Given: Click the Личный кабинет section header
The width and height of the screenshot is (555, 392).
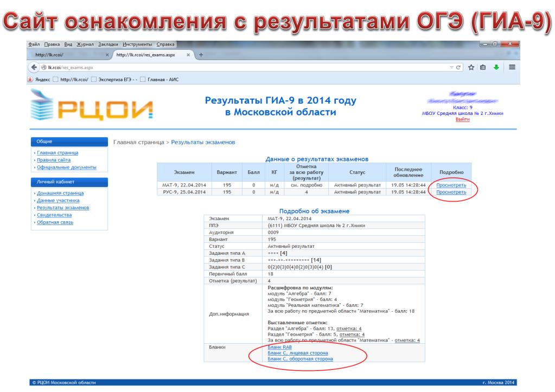Looking at the screenshot, I should pyautogui.click(x=69, y=182).
